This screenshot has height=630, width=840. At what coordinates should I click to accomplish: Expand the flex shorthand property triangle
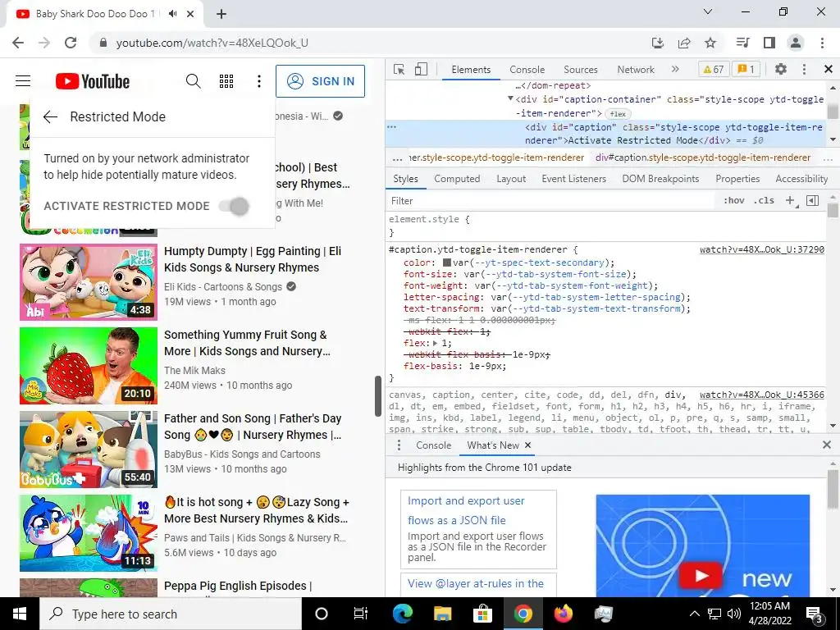(436, 343)
